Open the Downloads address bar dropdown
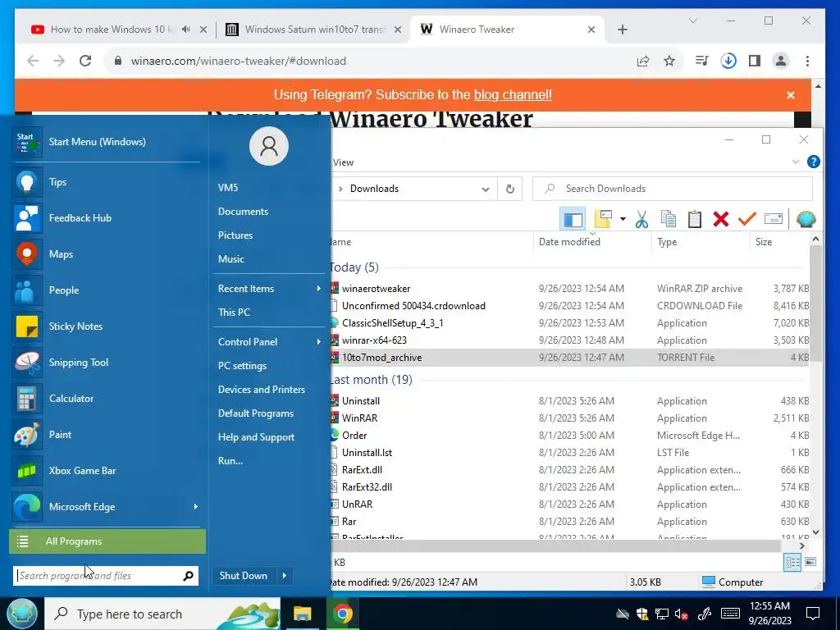The height and width of the screenshot is (630, 840). (x=486, y=189)
